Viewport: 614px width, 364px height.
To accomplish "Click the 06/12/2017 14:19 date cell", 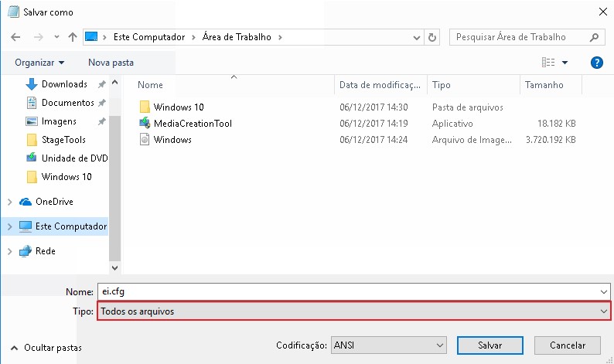I will (374, 124).
